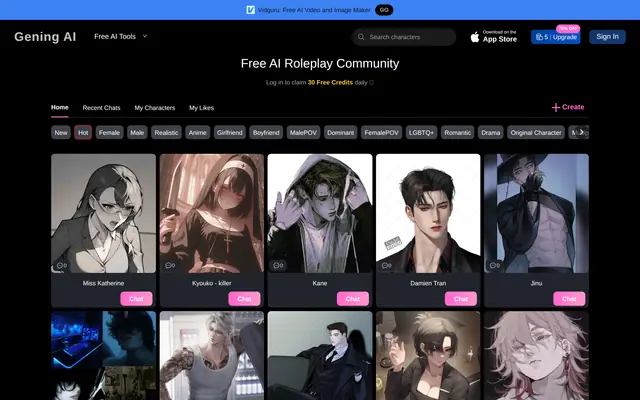Viewport: 640px width, 400px height.
Task: Click chat count icon on Miss Katherine card
Action: click(x=62, y=265)
